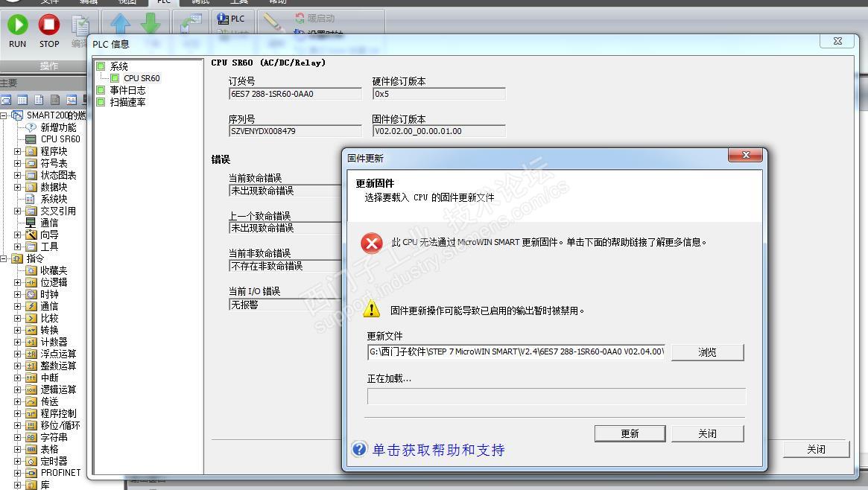Select 事件日志 in PLC info tree
This screenshot has width=868, height=490.
[127, 90]
